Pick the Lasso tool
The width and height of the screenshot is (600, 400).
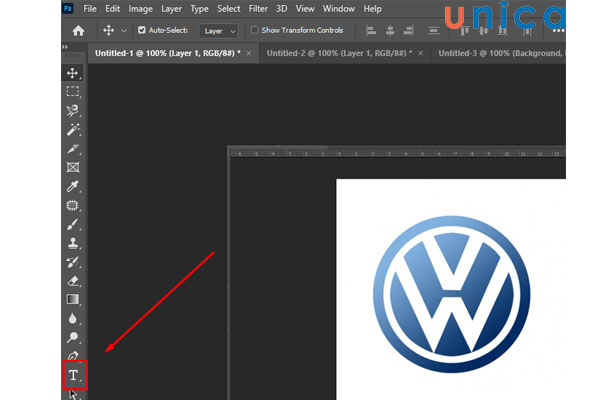pyautogui.click(x=73, y=111)
